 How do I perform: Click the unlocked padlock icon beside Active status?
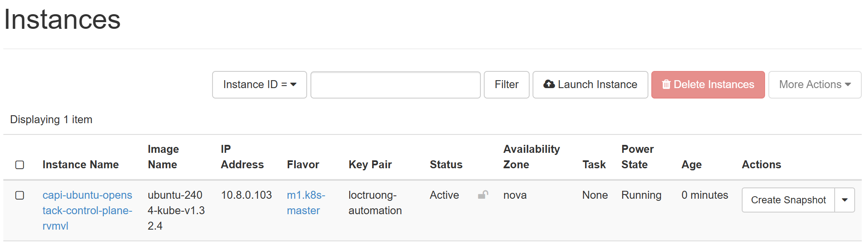tap(483, 195)
